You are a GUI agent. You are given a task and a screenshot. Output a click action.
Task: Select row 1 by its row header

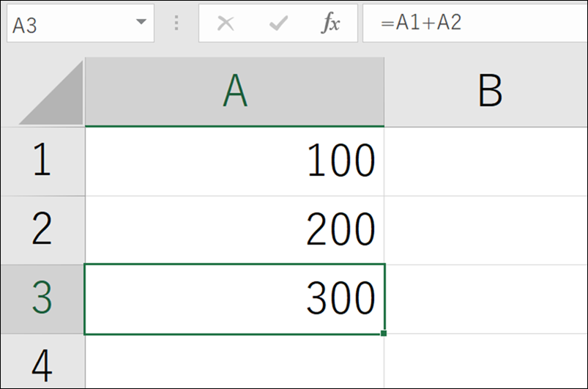point(42,161)
